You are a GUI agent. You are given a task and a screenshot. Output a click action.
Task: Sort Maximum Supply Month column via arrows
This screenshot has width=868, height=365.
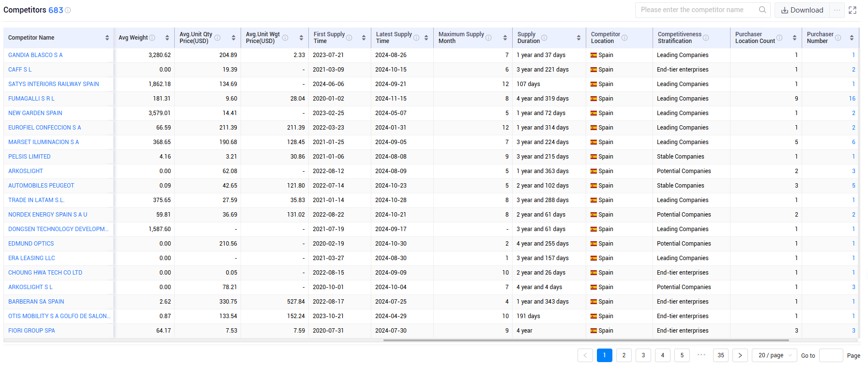pos(505,38)
